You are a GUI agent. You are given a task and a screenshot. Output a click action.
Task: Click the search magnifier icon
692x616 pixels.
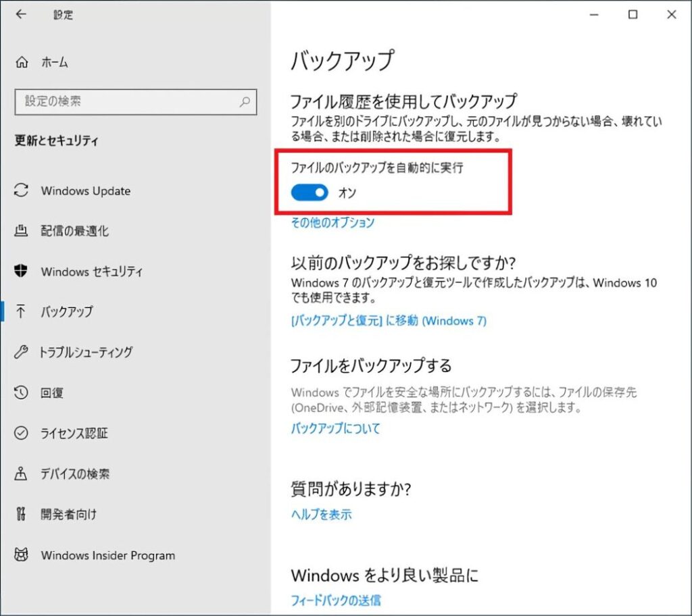click(x=245, y=102)
